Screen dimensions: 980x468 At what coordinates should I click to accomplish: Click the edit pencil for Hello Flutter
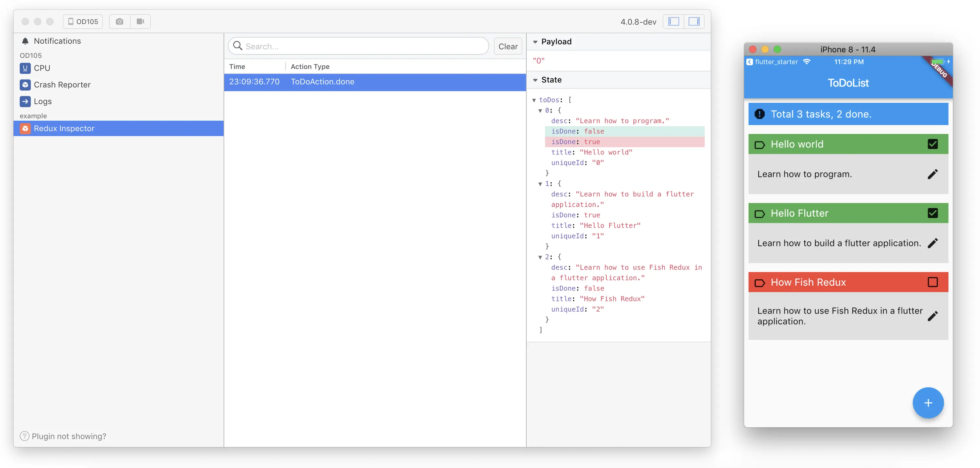click(932, 243)
